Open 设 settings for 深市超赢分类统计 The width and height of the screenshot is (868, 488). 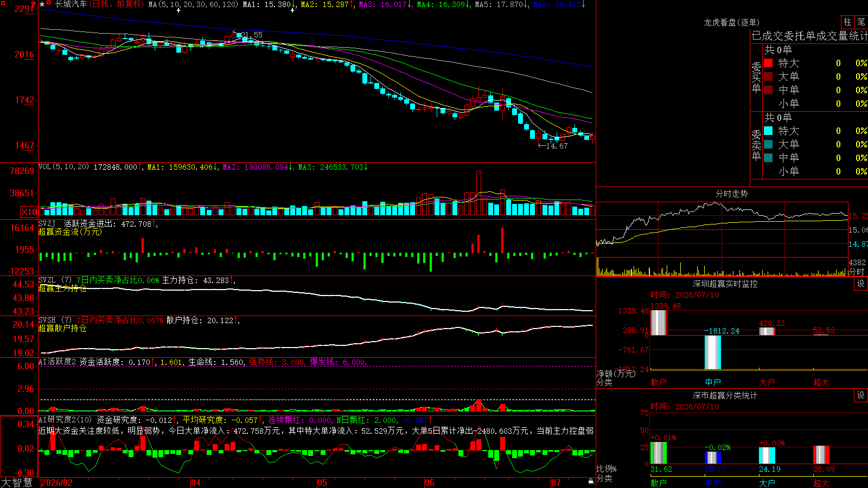tap(861, 395)
